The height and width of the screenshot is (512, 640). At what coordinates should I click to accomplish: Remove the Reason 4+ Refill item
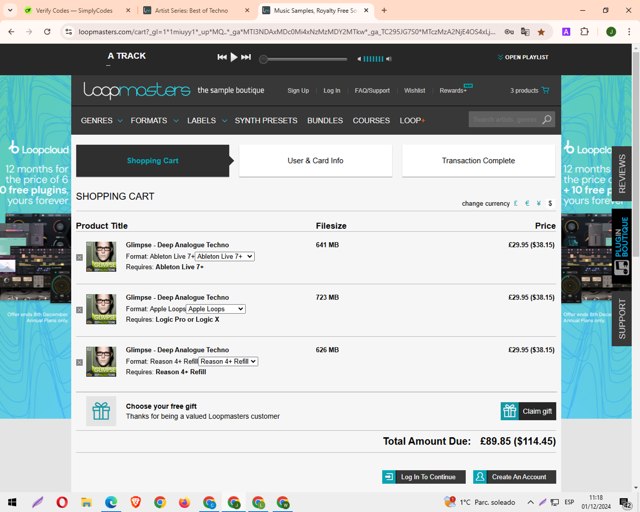(80, 362)
